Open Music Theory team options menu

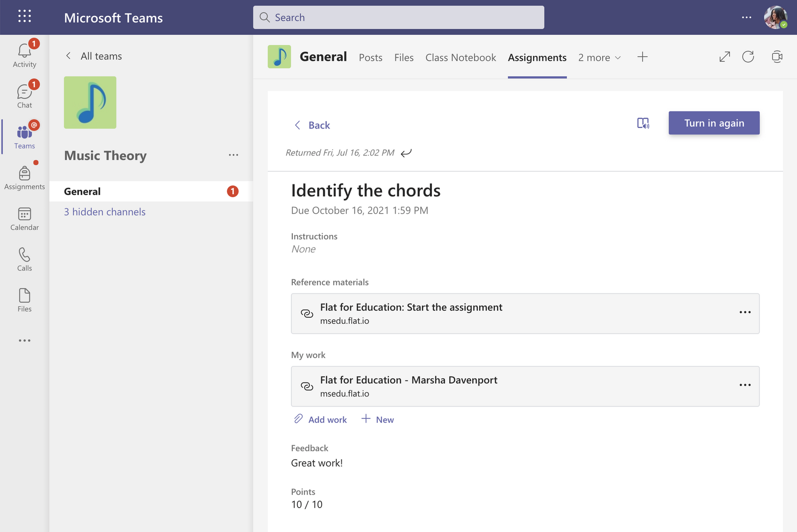tap(233, 155)
